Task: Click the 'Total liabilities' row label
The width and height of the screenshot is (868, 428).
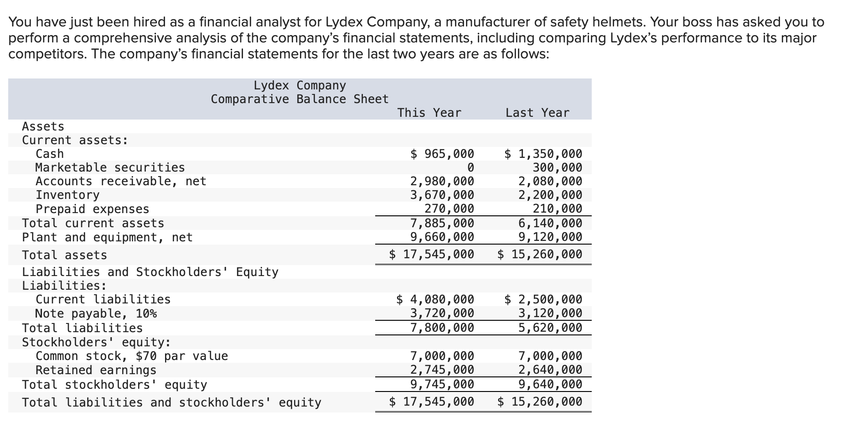Action: pyautogui.click(x=82, y=328)
